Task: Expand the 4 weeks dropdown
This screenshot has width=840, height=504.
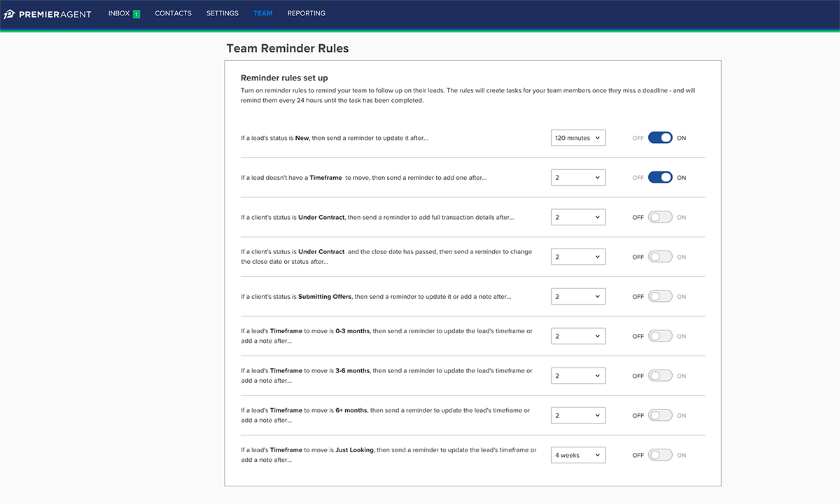Action: click(577, 455)
